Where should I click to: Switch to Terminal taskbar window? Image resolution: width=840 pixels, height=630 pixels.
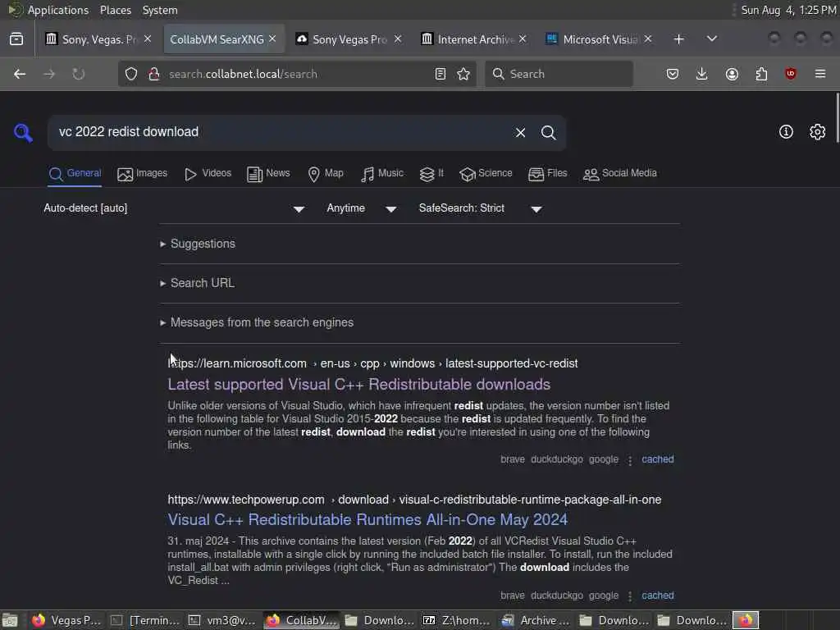pos(145,620)
